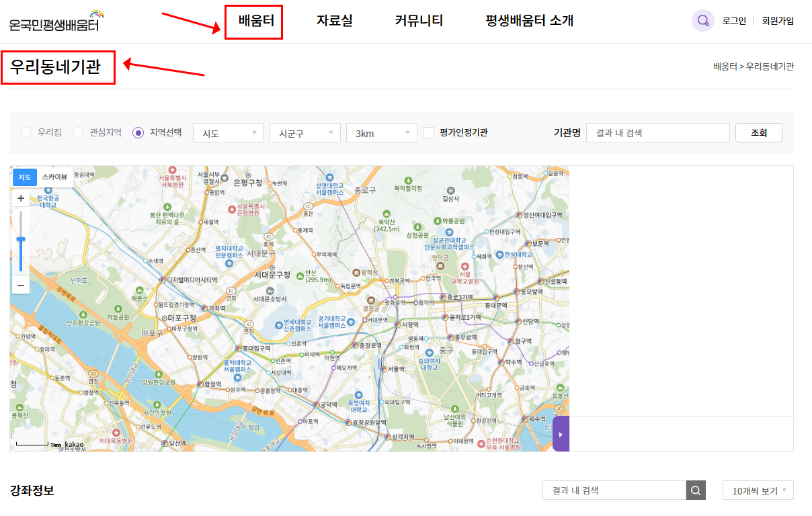
Task: Open the 3km distance dropdown
Action: tap(381, 133)
